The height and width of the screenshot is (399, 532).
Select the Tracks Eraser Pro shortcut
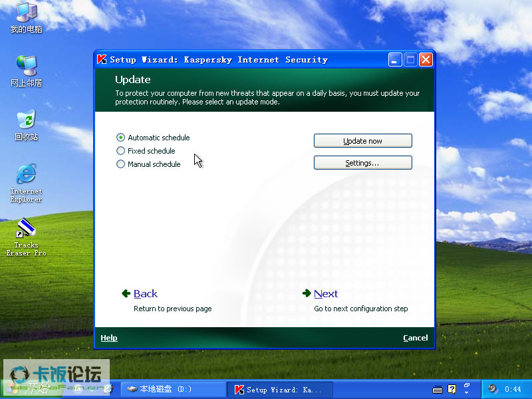click(26, 237)
